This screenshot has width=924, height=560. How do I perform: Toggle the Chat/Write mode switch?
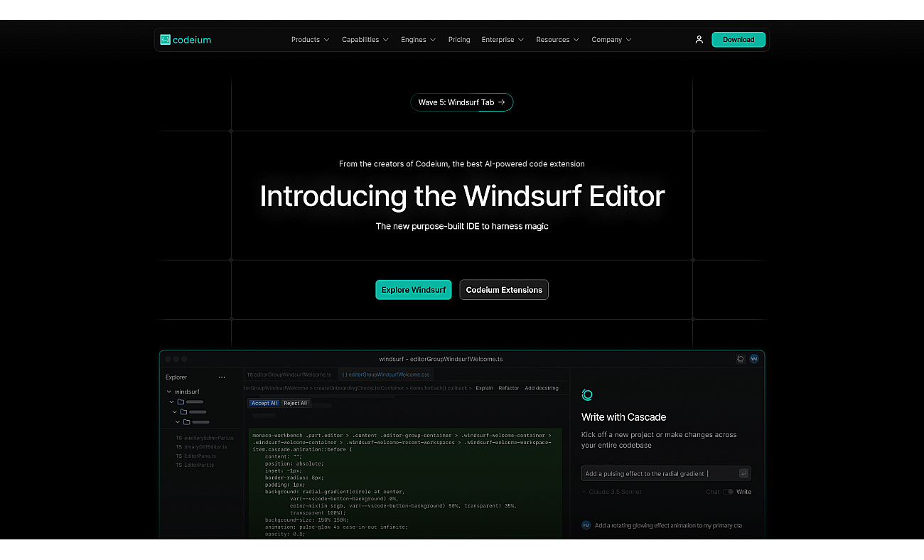[729, 492]
